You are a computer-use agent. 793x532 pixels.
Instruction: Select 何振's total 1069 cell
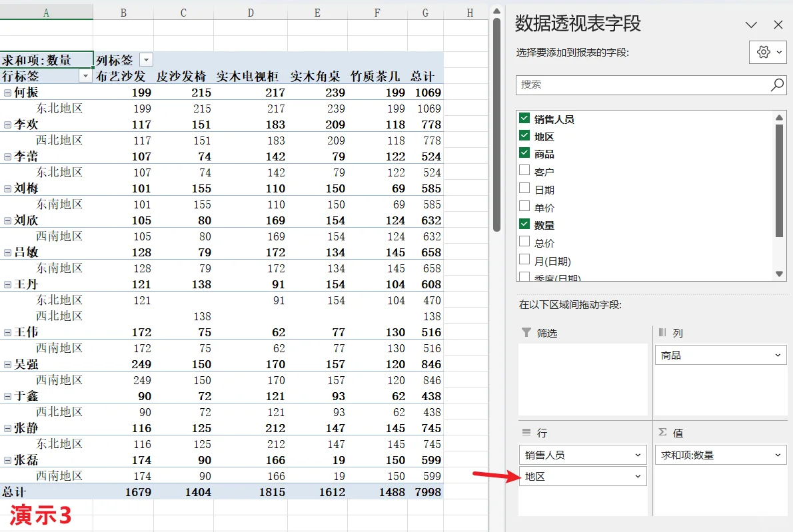tap(425, 93)
